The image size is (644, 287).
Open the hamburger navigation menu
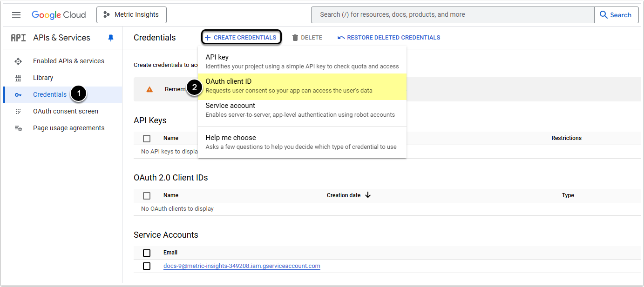tap(16, 15)
